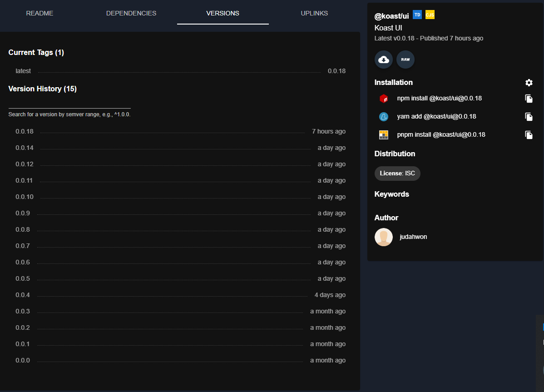
Task: Click the TD TypeScript badge icon
Action: (x=417, y=15)
